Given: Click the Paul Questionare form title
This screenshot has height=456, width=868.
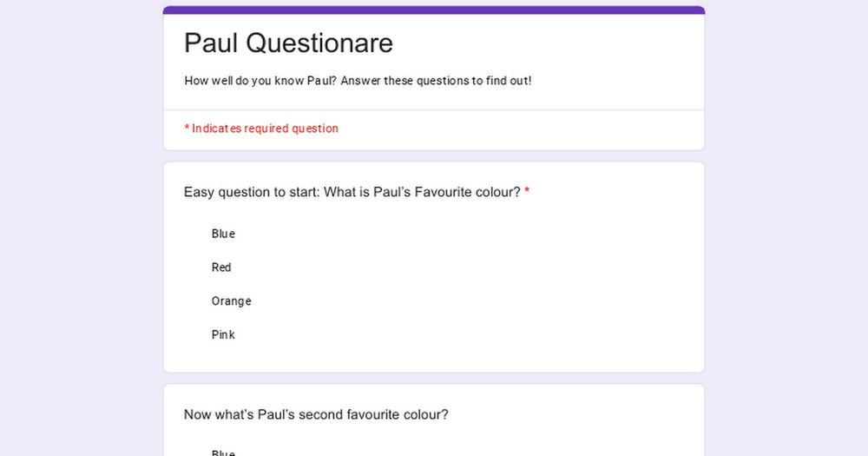Looking at the screenshot, I should coord(288,43).
